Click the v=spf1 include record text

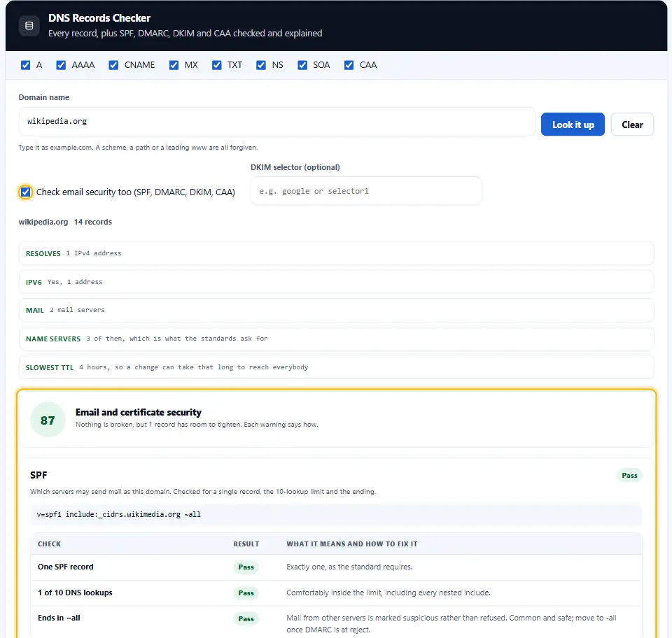coord(119,514)
